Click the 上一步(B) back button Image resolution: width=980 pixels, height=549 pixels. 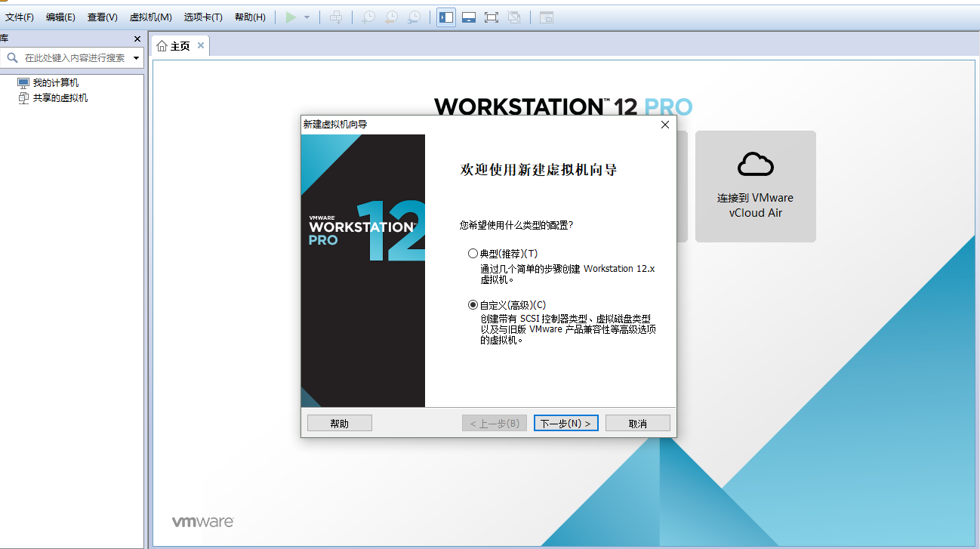tap(495, 423)
